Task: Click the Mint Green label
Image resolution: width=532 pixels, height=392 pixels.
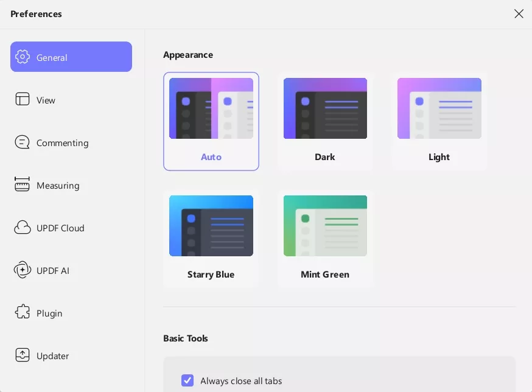Action: click(x=325, y=275)
